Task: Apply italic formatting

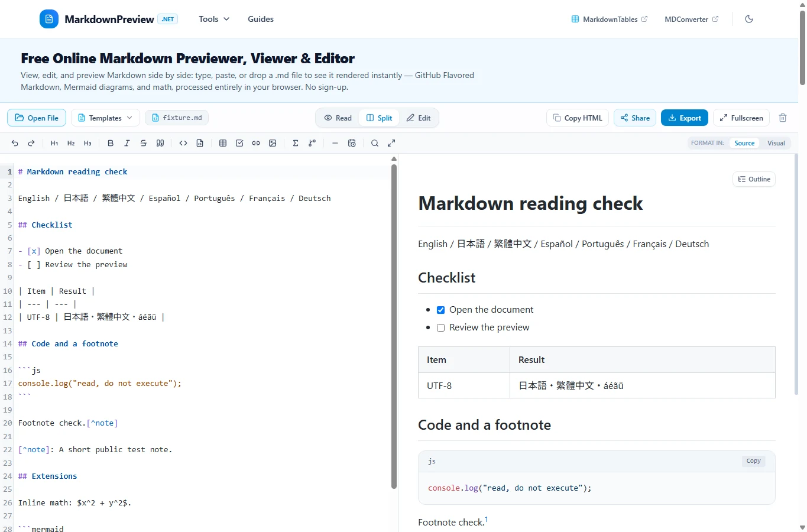Action: tap(127, 143)
